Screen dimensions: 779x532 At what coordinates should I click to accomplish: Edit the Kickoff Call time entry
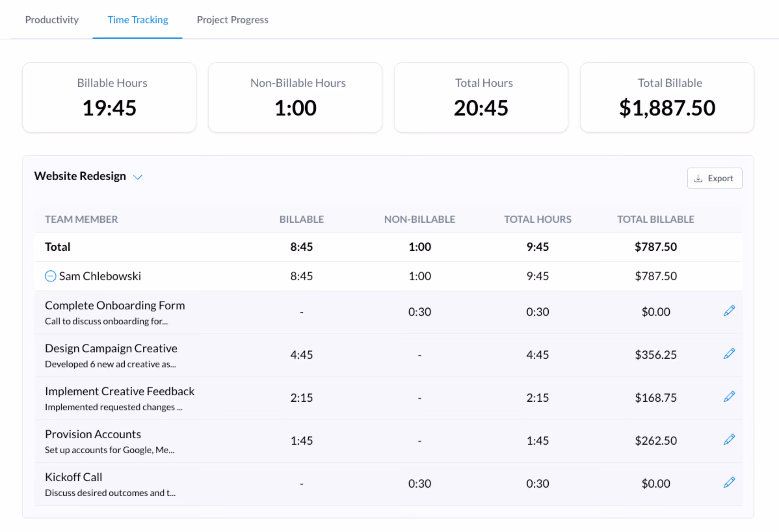click(x=729, y=483)
